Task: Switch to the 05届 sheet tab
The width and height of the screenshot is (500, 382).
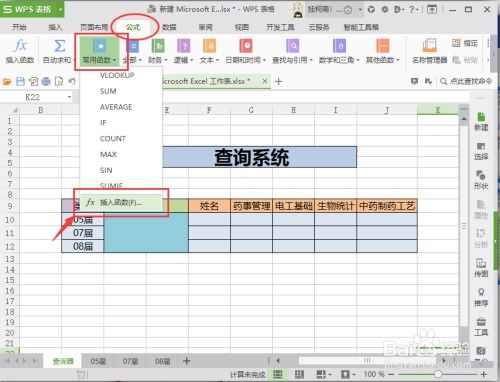Action: (x=98, y=361)
